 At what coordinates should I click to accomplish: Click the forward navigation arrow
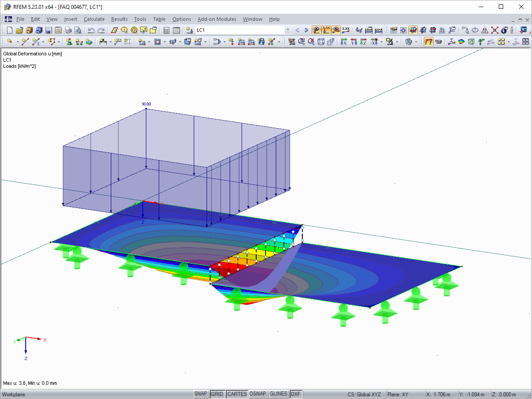tap(306, 30)
